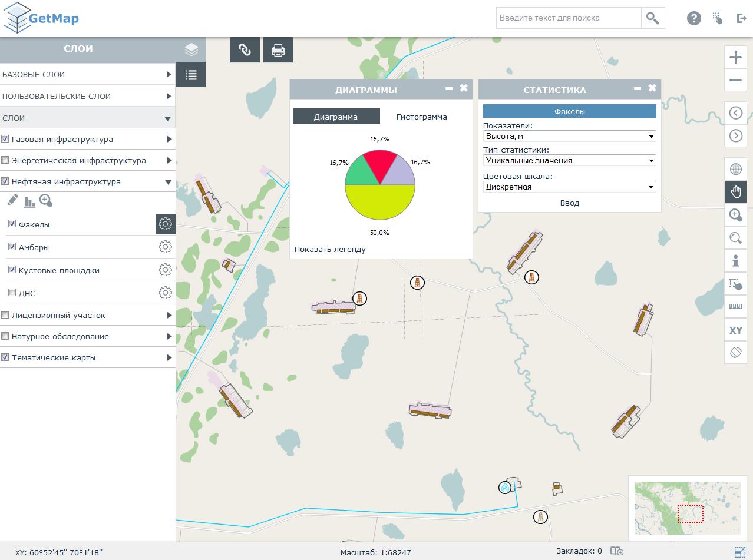Click the share link icon

(x=245, y=50)
